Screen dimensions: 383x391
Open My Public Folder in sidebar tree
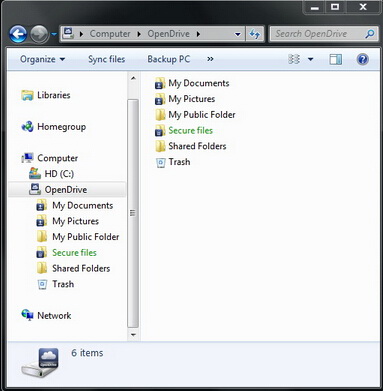coord(86,237)
